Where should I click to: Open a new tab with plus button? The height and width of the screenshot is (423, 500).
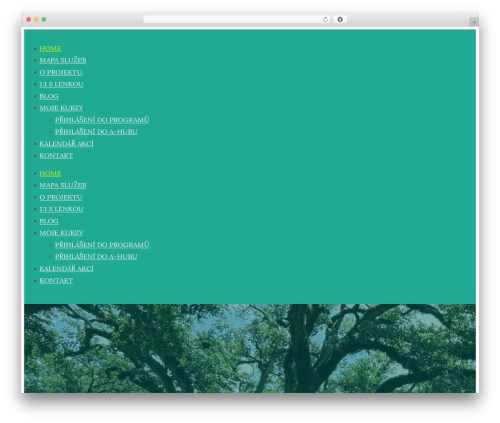(474, 22)
